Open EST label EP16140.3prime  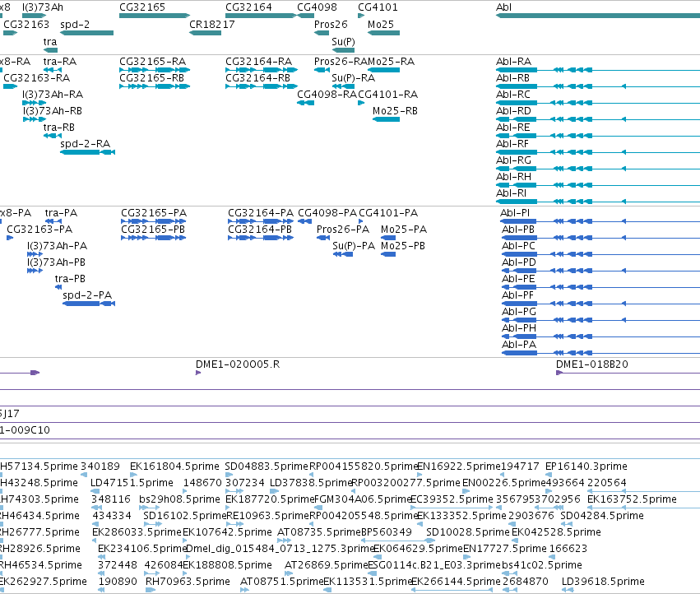[586, 466]
